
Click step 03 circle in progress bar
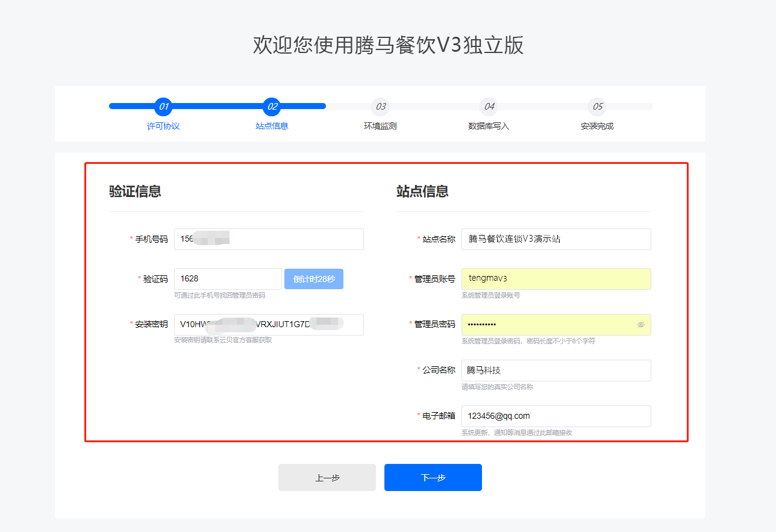[380, 107]
